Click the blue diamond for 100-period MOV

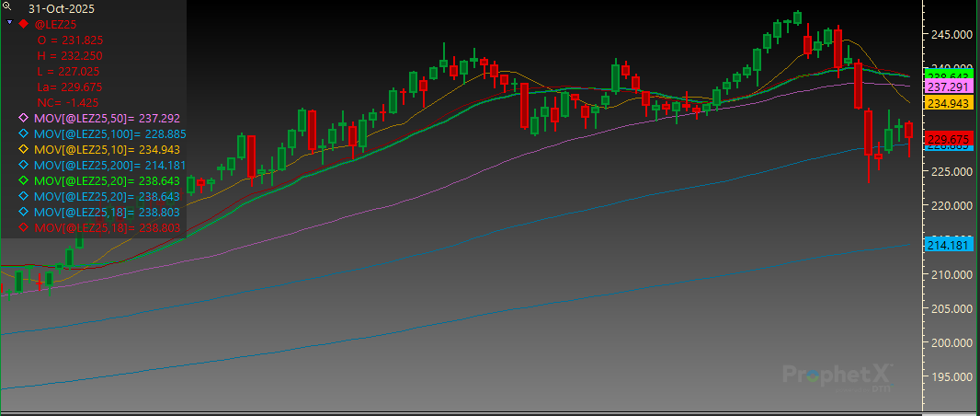[x=24, y=133]
